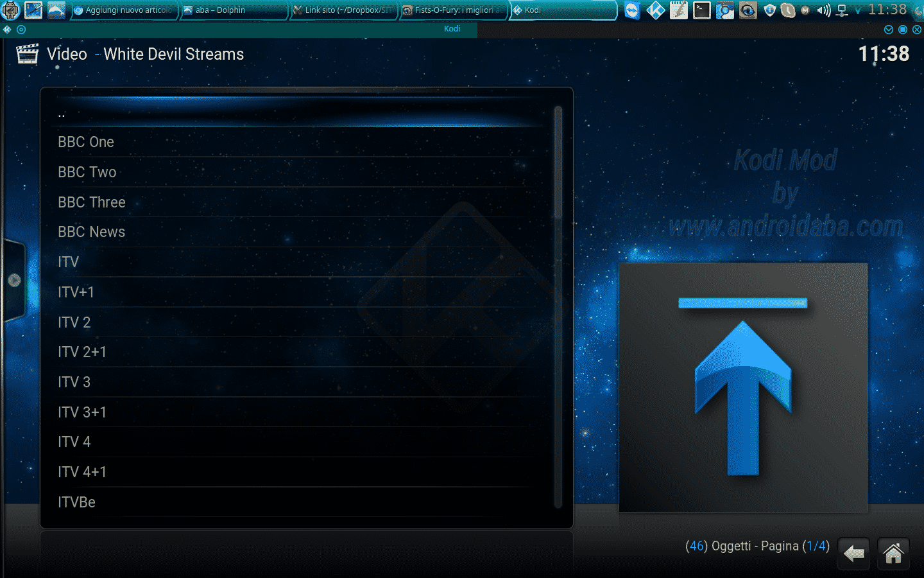Click the blue eye launcher icon
The height and width of the screenshot is (578, 924).
(x=748, y=10)
